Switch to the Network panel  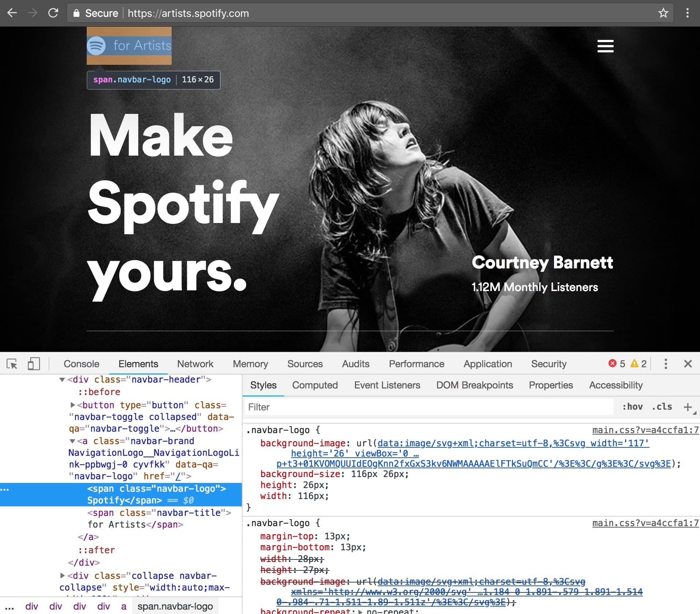195,364
